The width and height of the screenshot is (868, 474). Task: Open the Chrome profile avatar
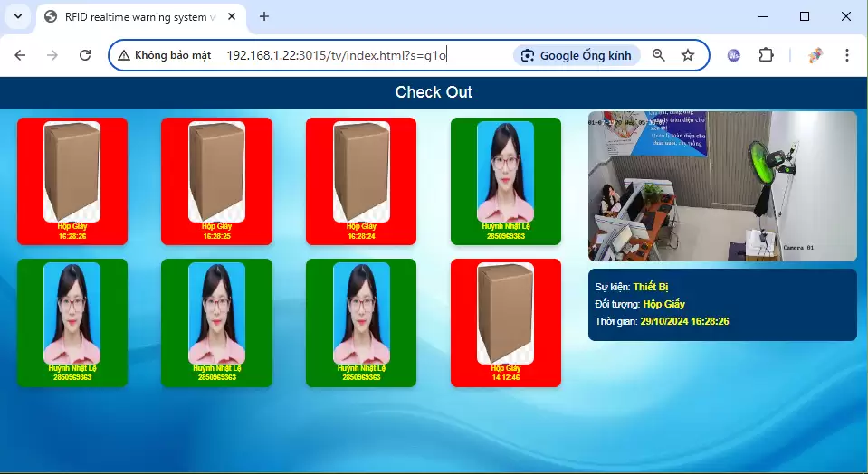(x=816, y=55)
